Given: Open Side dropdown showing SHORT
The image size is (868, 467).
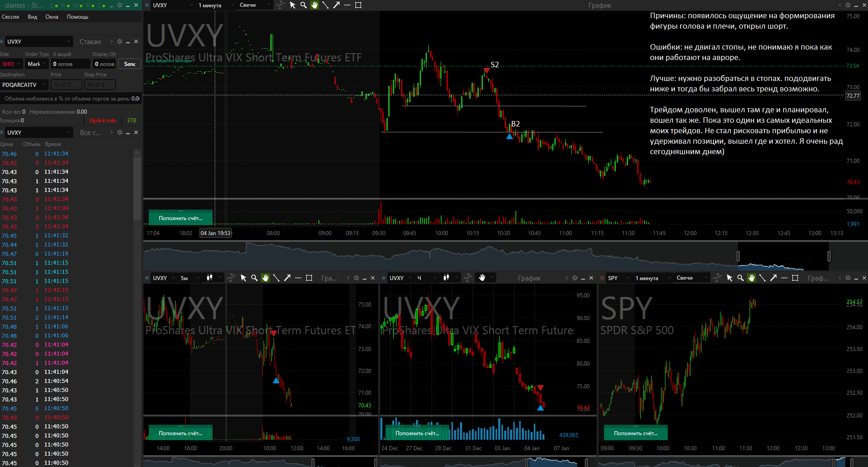Looking at the screenshot, I should (11, 64).
